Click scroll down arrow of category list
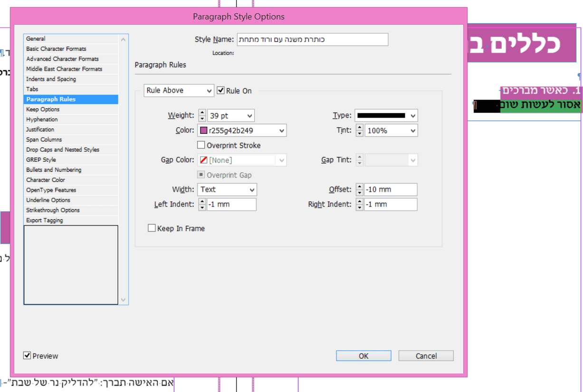 124,300
